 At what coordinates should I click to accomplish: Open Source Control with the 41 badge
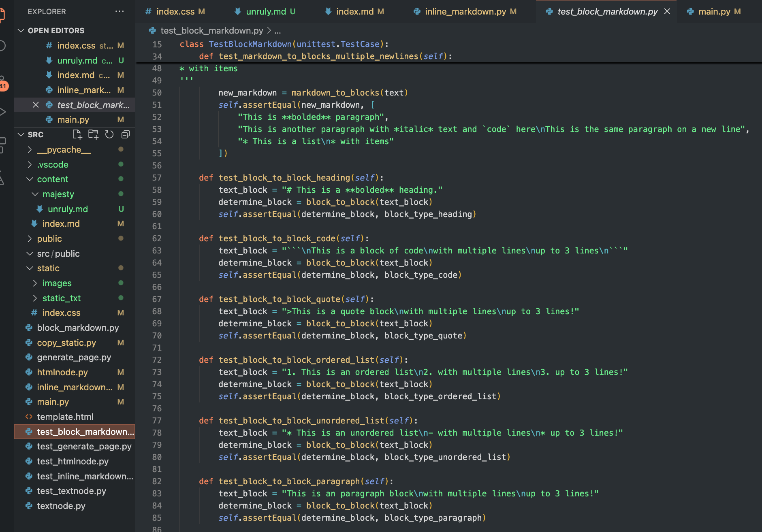pyautogui.click(x=3, y=83)
